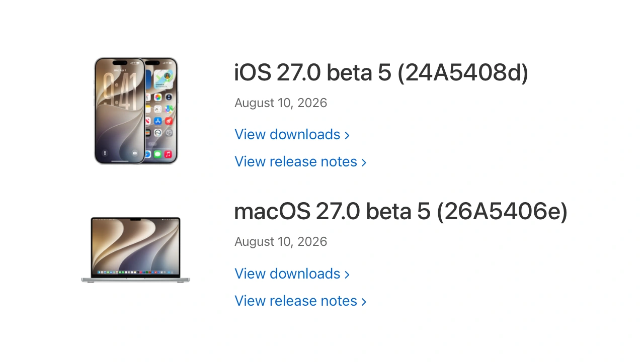The height and width of the screenshot is (362, 644).
Task: Click the chevron after macOS View release notes
Action: (x=364, y=302)
